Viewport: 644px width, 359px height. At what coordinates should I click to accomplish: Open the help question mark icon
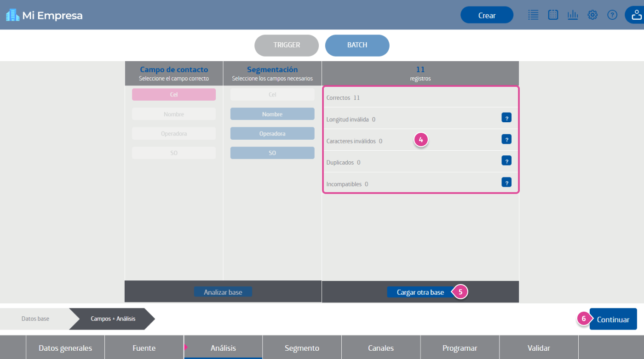click(612, 15)
